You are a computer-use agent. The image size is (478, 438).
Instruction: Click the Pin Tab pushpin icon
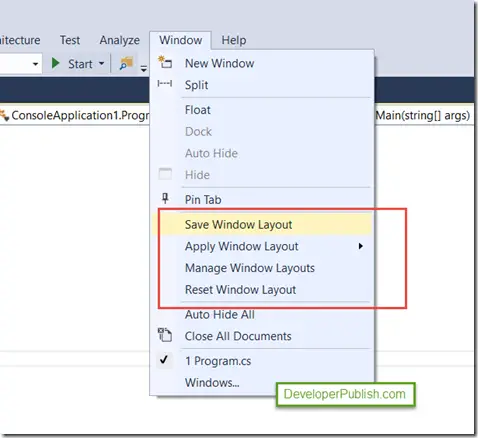[x=165, y=198]
